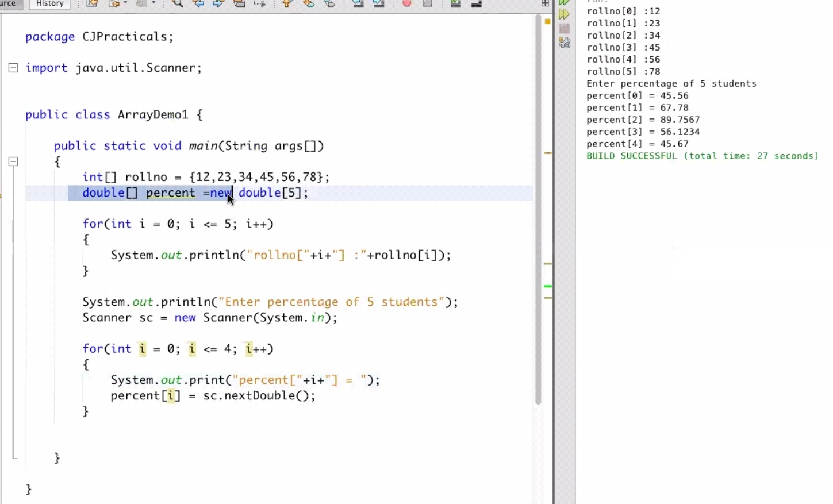Open output settings wrench icon

tap(565, 43)
